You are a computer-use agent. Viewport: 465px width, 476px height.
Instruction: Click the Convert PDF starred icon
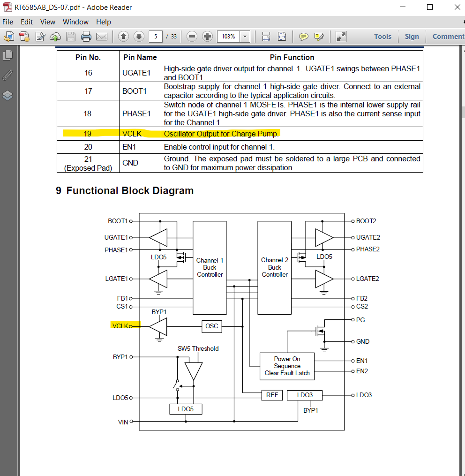click(24, 37)
